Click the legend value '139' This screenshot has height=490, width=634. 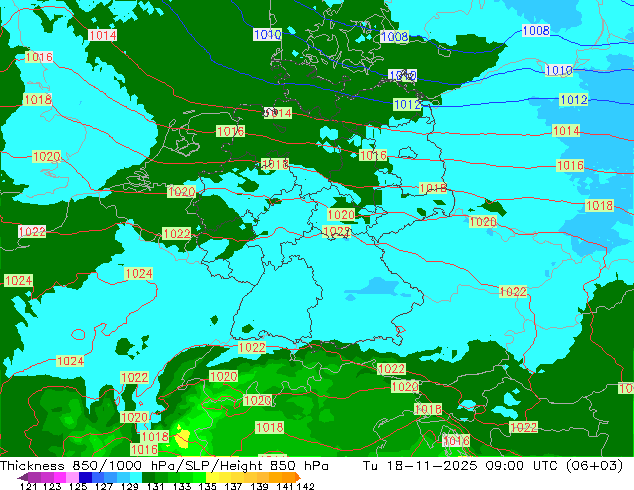coord(259,486)
